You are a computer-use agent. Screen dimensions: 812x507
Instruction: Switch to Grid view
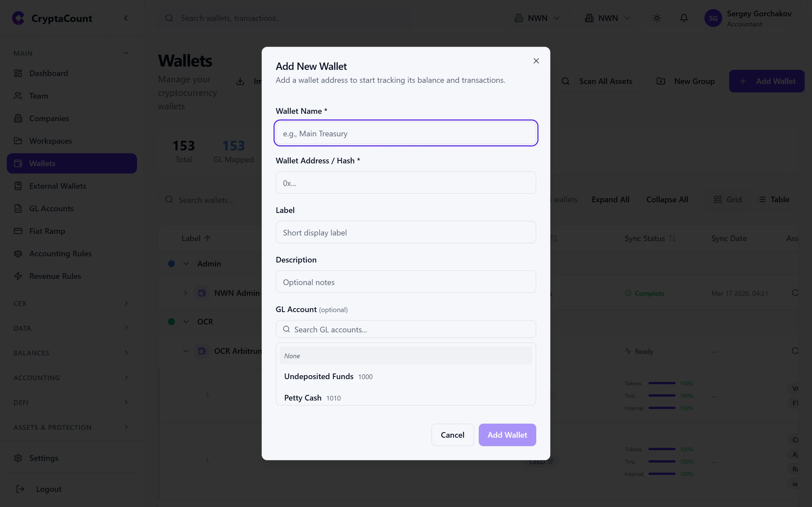tap(728, 199)
